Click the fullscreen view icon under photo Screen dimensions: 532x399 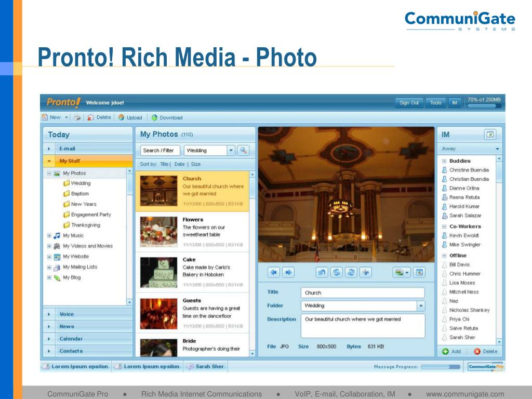(420, 272)
